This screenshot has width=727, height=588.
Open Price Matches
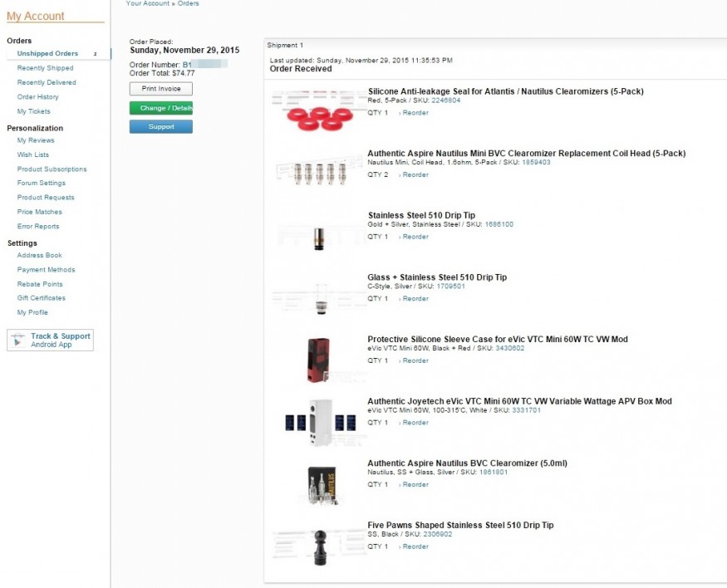(39, 211)
